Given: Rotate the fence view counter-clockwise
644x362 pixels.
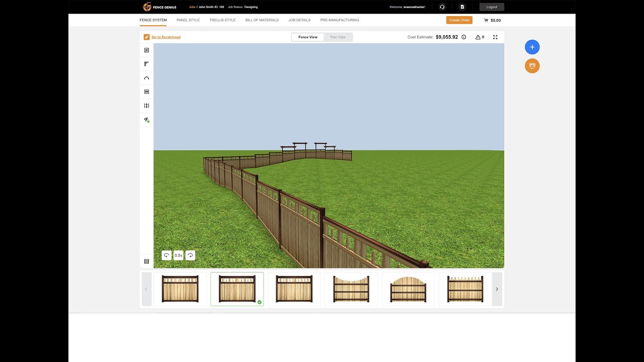Looking at the screenshot, I should coord(167,255).
